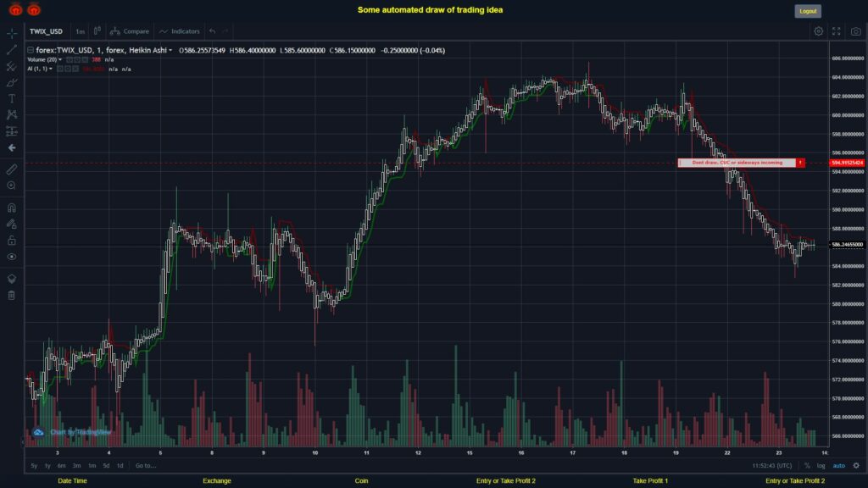Click the redo arrow in top toolbar

click(225, 31)
